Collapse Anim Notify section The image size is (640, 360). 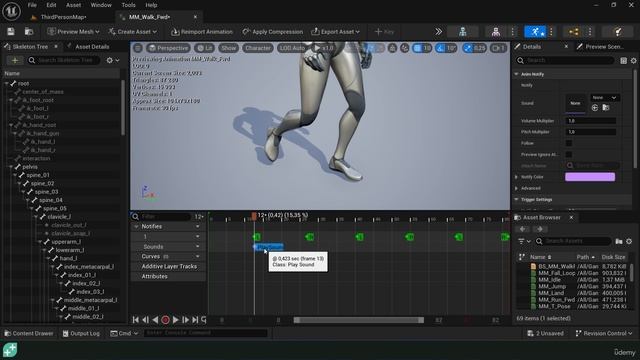(x=516, y=74)
